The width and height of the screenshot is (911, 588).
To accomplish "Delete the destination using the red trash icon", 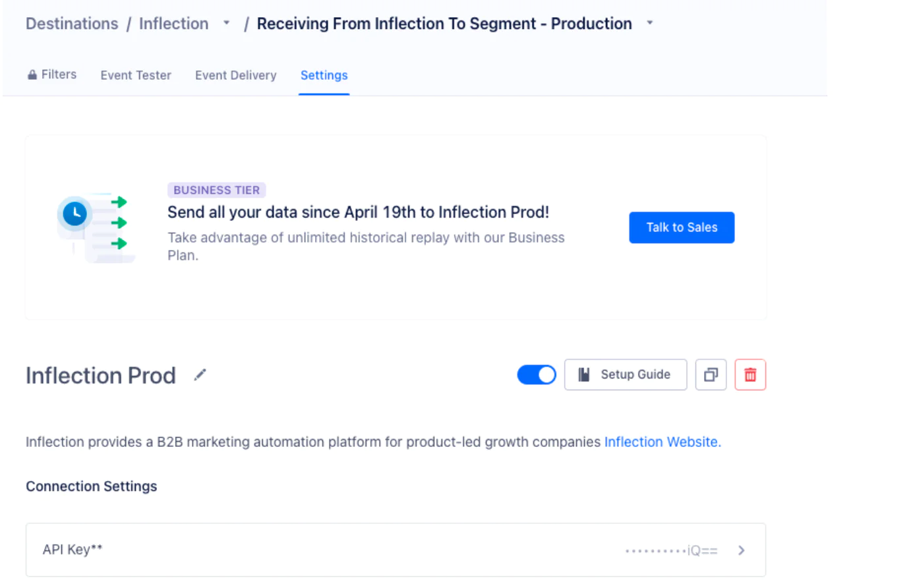I will click(x=750, y=374).
